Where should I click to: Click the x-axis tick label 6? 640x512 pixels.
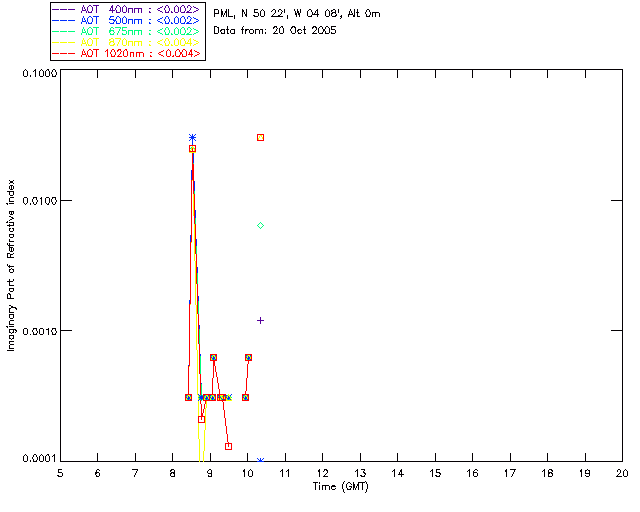(98, 473)
